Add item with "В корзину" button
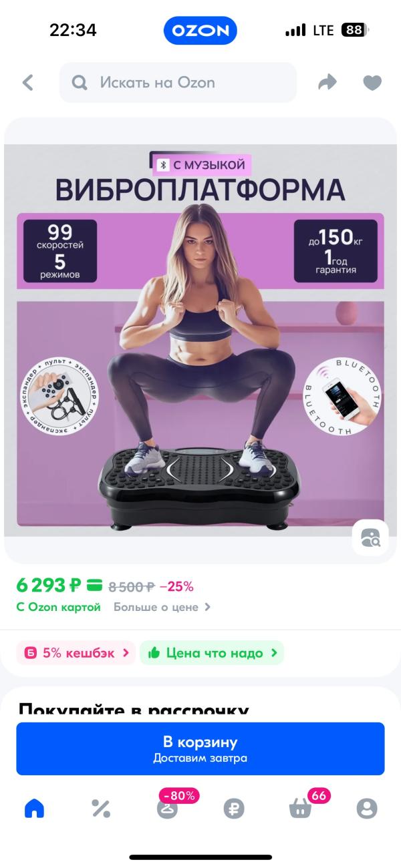 (x=200, y=748)
